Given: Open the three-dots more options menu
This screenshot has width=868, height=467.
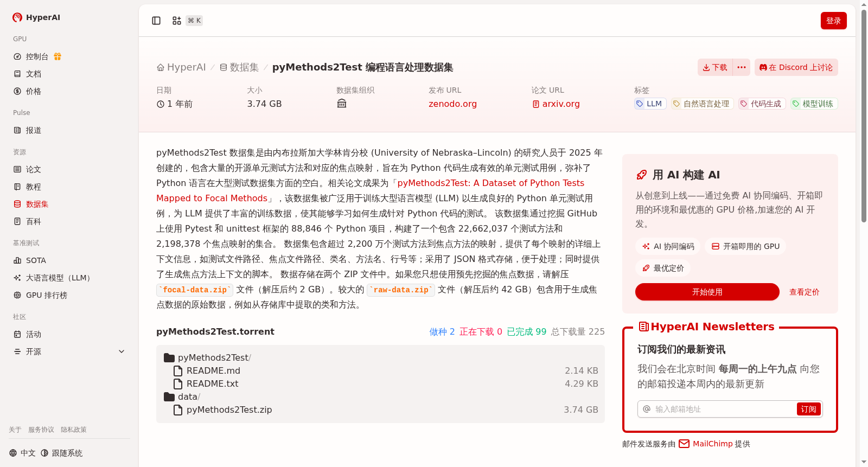Looking at the screenshot, I should pyautogui.click(x=742, y=67).
